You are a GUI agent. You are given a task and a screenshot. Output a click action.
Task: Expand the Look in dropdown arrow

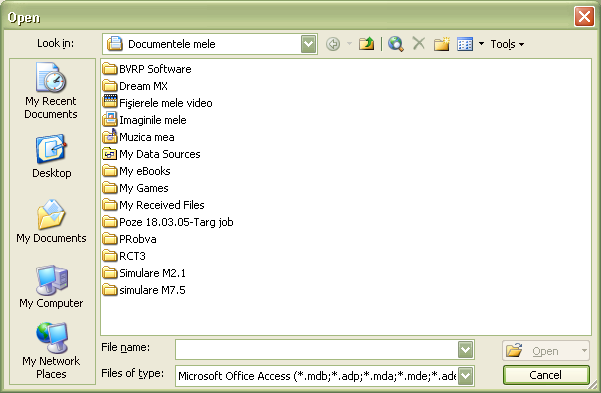(x=308, y=44)
